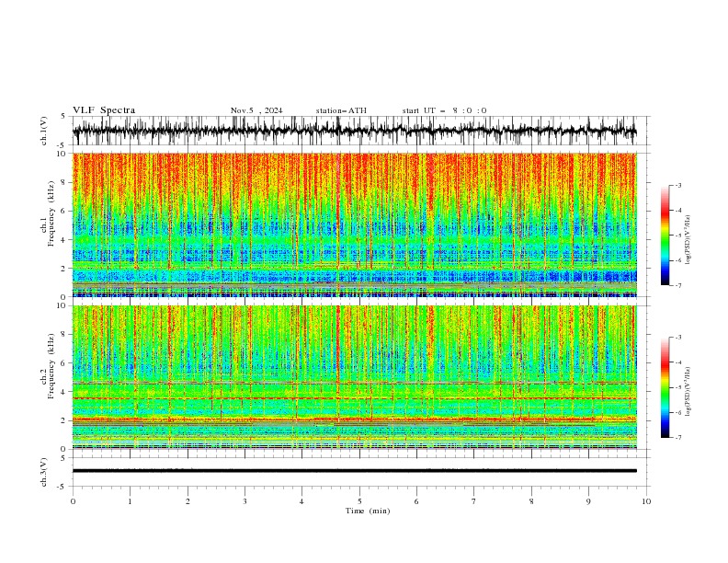Screen dimensions: 728x563
Task: Click the '4' kHz tick of ch.1 spectrogram
Action: click(x=64, y=240)
